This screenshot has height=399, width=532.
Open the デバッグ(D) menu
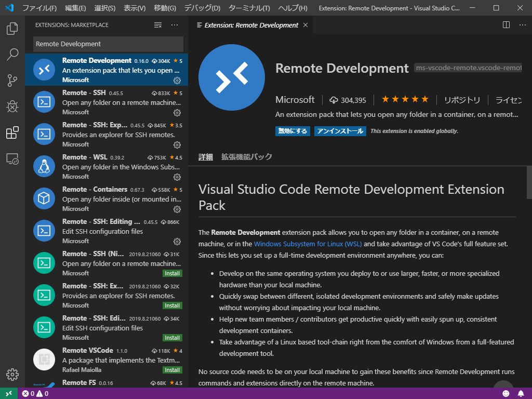click(x=202, y=8)
